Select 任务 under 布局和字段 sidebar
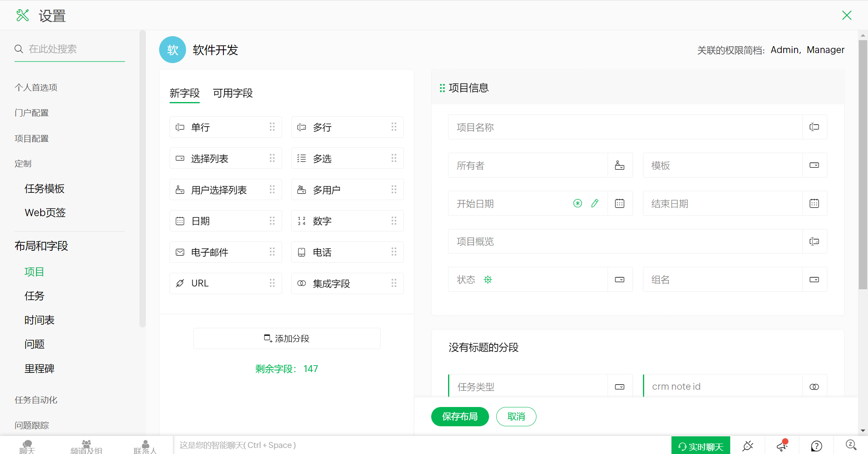The height and width of the screenshot is (454, 868). tap(35, 296)
